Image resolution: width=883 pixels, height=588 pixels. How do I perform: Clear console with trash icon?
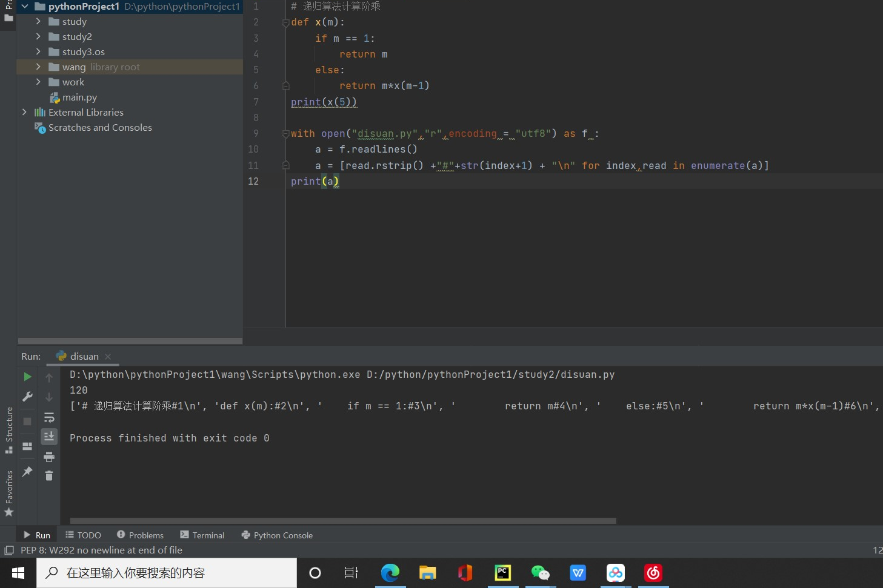click(x=49, y=475)
